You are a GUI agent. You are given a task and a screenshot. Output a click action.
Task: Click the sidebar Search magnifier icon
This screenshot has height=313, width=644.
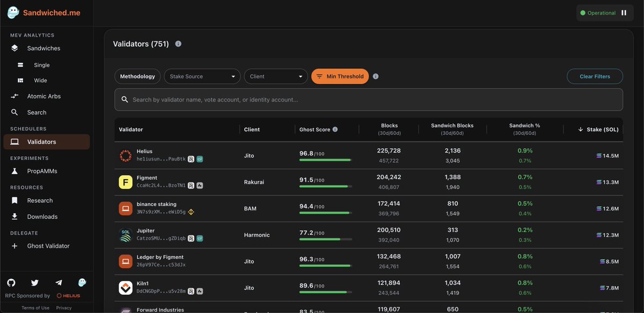pyautogui.click(x=15, y=112)
